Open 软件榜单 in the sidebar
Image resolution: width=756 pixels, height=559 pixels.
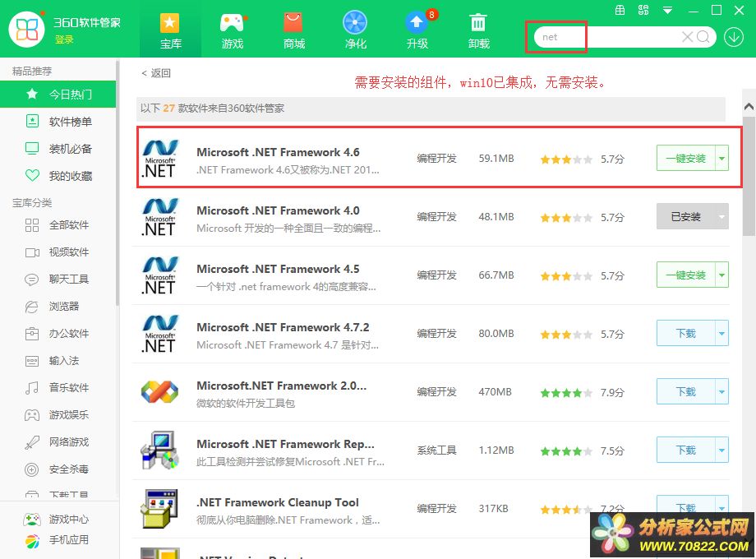[70, 122]
